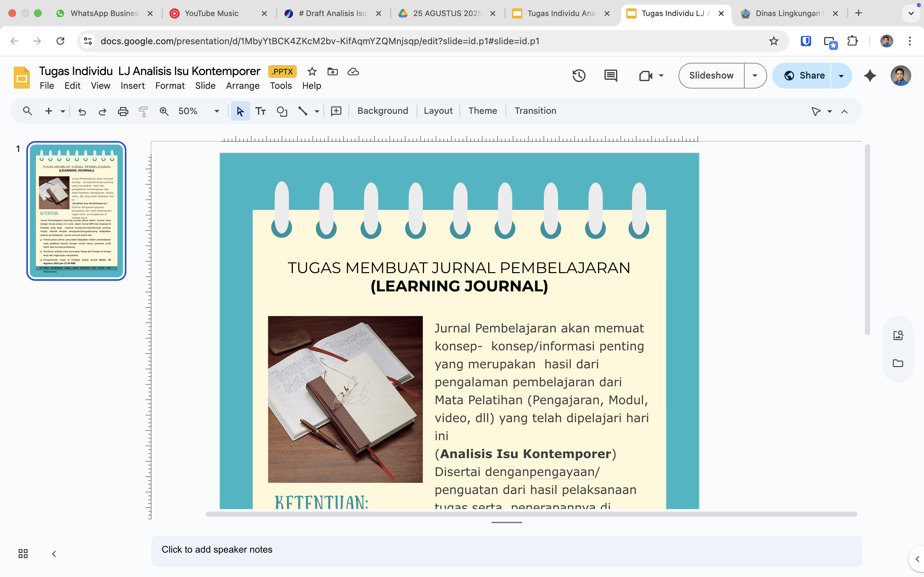924x577 pixels.
Task: Open version history clock icon
Action: pyautogui.click(x=579, y=76)
